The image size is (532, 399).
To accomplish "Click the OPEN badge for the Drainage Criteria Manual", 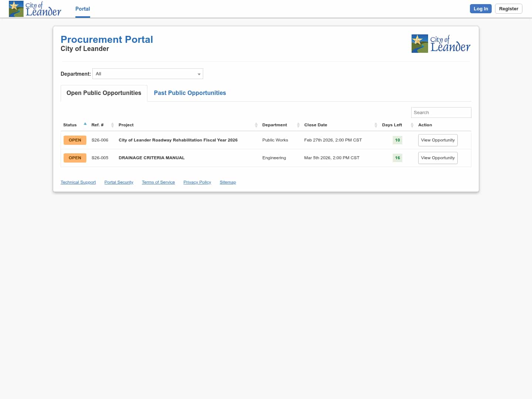I will pos(75,158).
